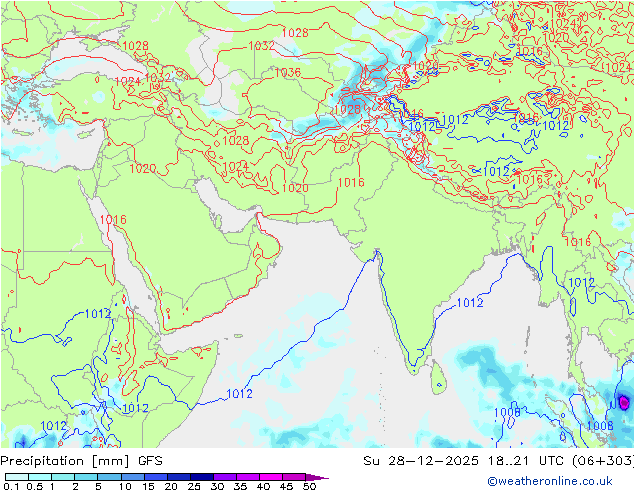Click the Sri Lanka island on map
This screenshot has width=634, height=490.
coord(438,378)
